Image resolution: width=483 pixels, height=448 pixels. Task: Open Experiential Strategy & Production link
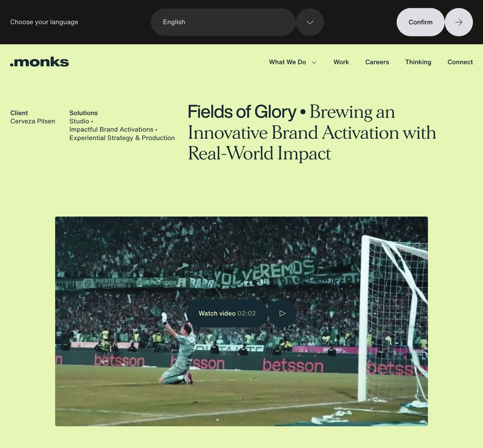tap(122, 138)
